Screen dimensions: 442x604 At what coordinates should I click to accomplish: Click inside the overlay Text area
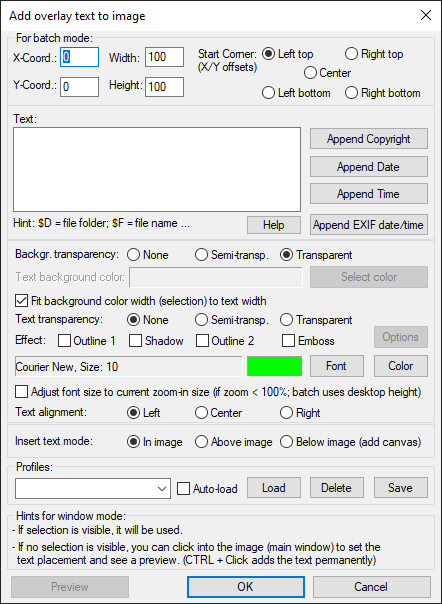(157, 169)
